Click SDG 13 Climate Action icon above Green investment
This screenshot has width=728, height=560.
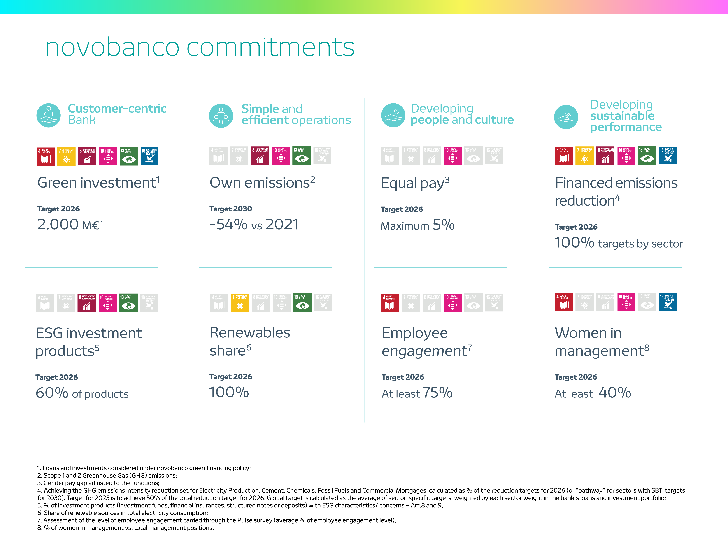point(129,156)
